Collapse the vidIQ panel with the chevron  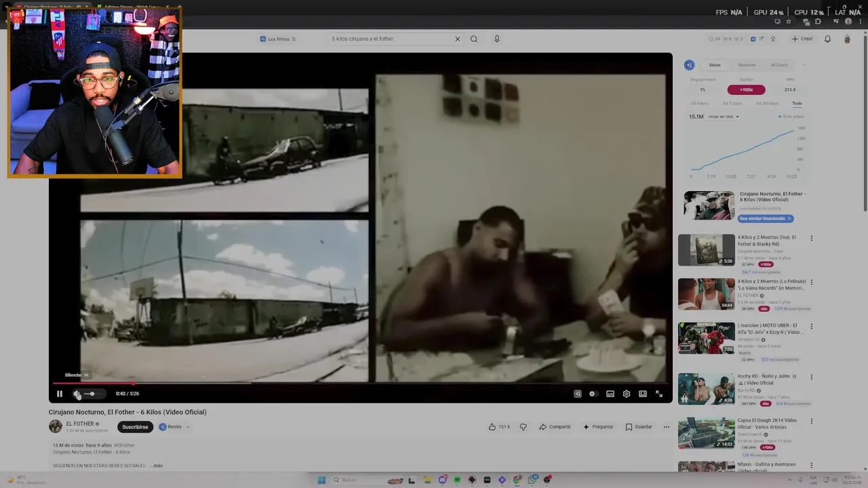804,65
